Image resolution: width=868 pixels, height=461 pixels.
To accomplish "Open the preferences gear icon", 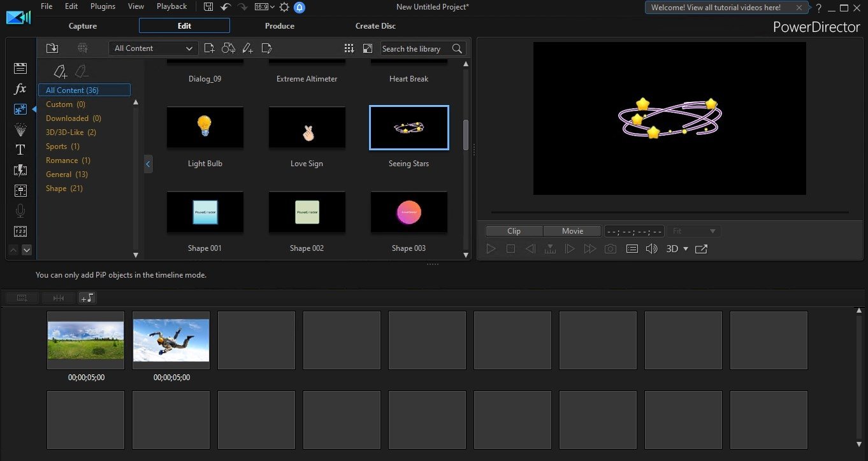I will (284, 7).
